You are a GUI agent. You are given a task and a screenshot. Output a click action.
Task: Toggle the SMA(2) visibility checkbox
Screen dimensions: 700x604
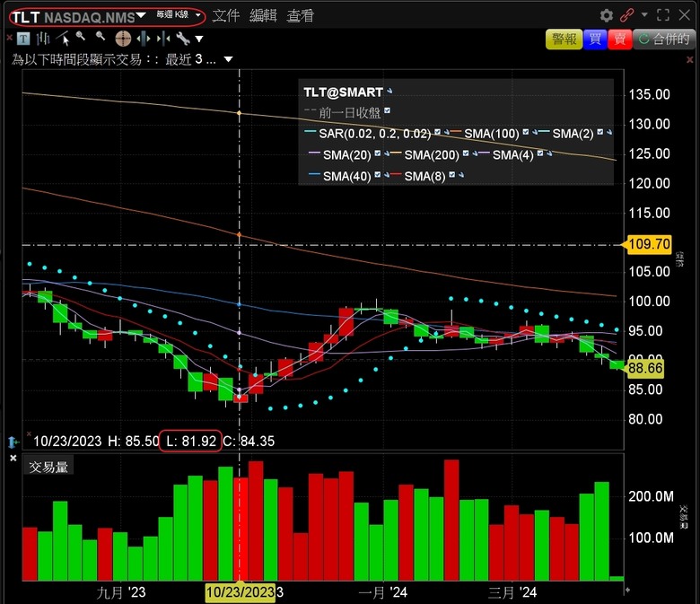coord(600,132)
